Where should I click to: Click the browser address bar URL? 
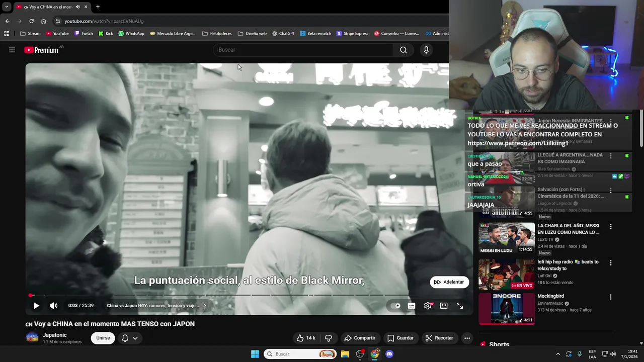coord(104,21)
